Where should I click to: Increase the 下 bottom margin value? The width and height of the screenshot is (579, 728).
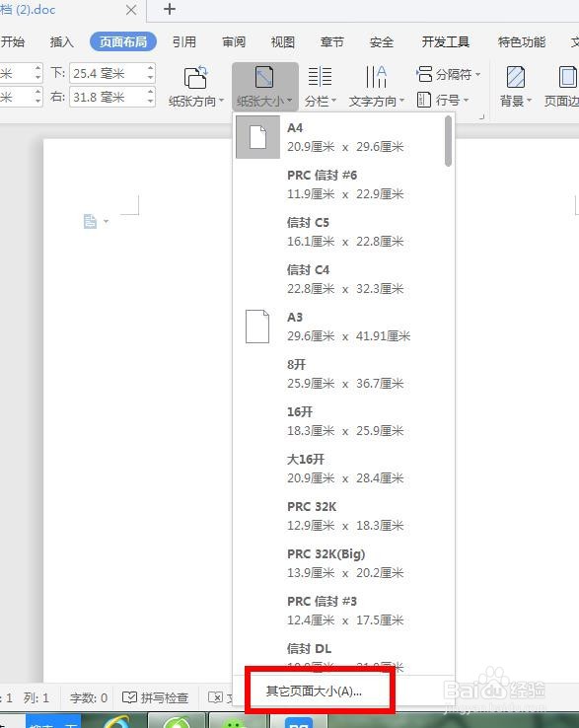pos(151,69)
